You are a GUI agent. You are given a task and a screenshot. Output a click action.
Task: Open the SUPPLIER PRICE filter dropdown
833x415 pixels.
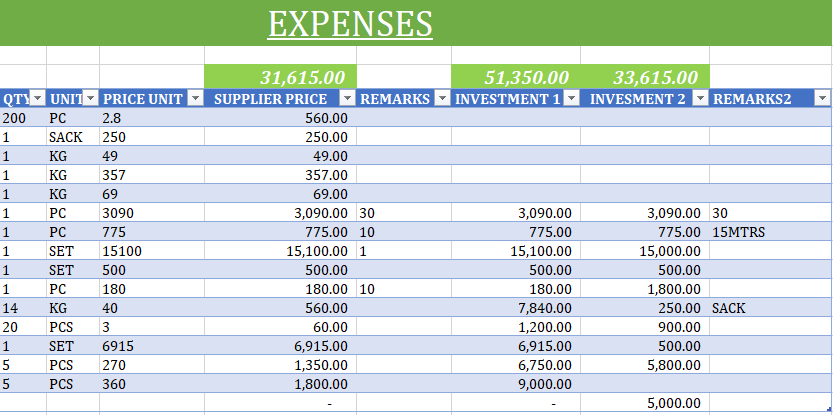[347, 99]
